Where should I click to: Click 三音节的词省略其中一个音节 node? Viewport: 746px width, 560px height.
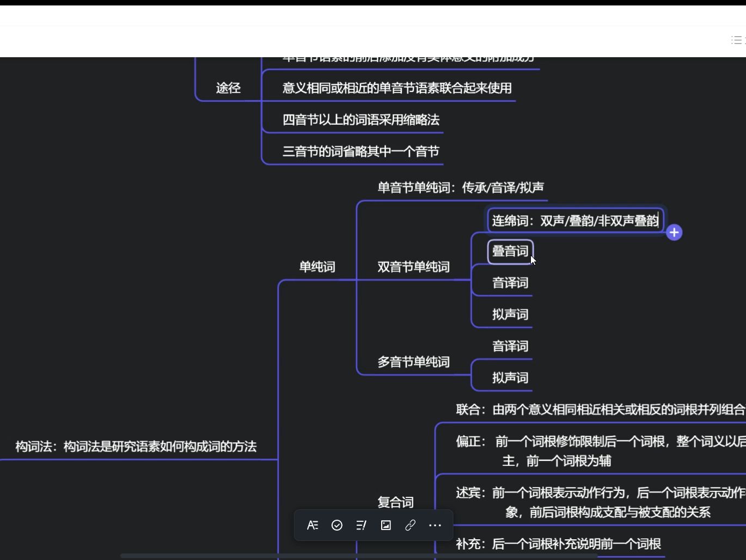[361, 151]
